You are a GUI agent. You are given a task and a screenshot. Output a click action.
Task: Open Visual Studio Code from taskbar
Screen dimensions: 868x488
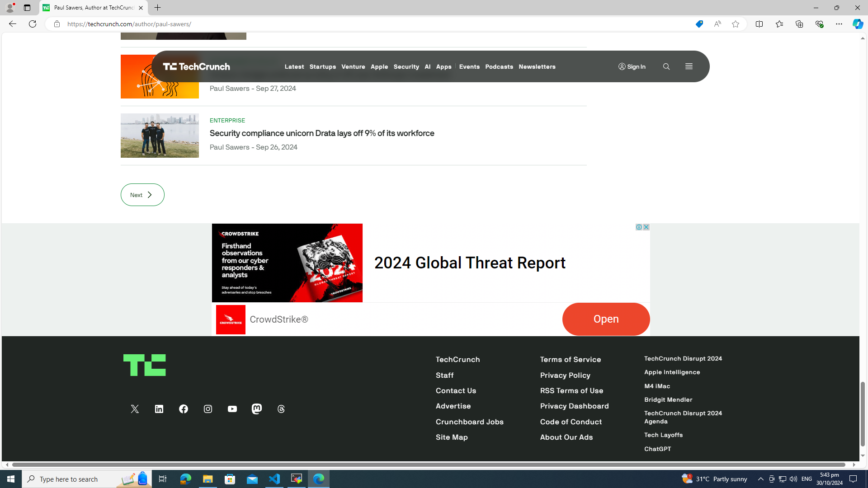click(x=274, y=479)
